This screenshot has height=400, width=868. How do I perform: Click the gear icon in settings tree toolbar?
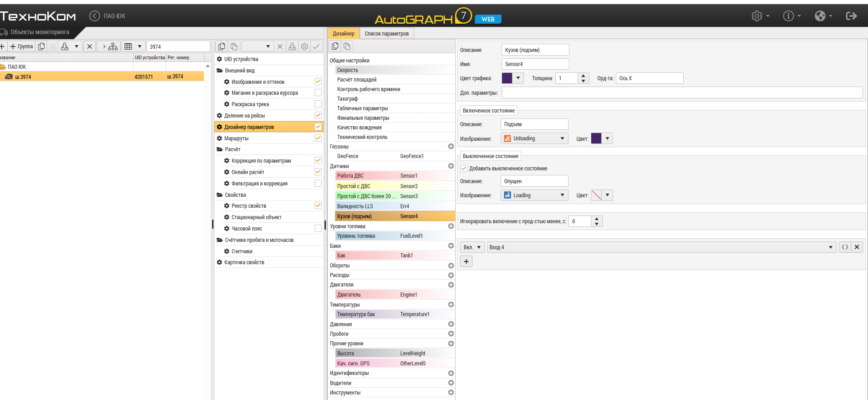305,46
